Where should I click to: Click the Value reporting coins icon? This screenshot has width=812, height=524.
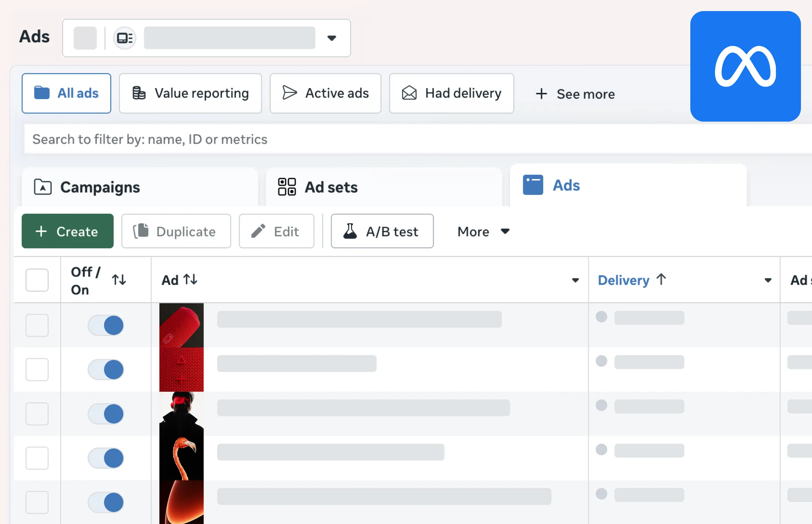tap(139, 93)
